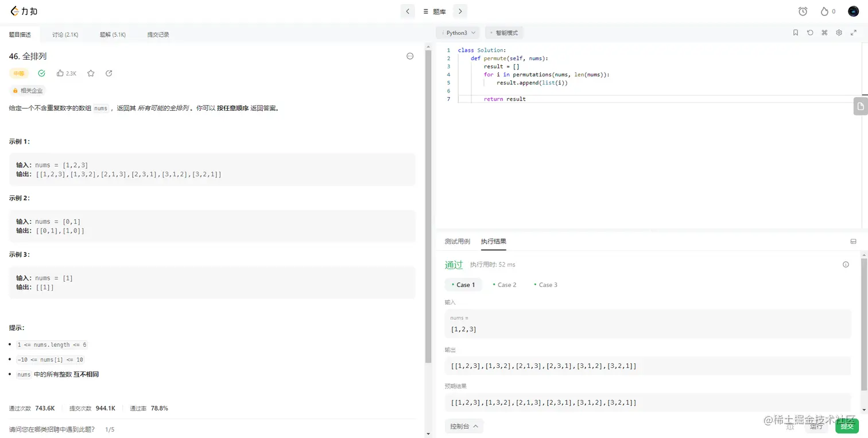
Task: Switch to the 讨论 (2.1K) tab
Action: 65,34
